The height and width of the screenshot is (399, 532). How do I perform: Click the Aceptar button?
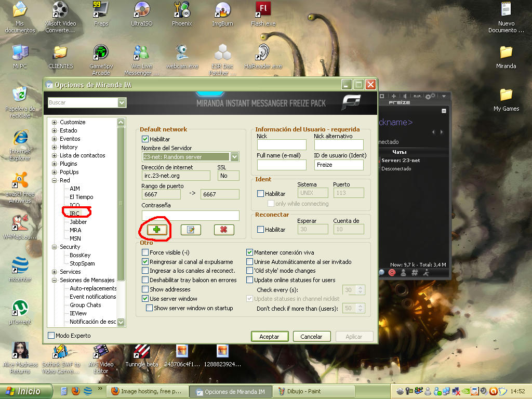point(270,337)
